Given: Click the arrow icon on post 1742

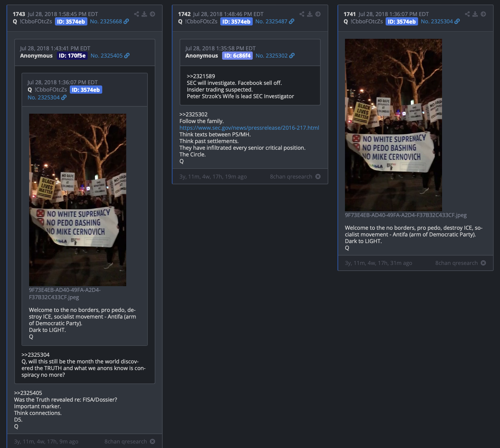Looking at the screenshot, I should click(318, 14).
